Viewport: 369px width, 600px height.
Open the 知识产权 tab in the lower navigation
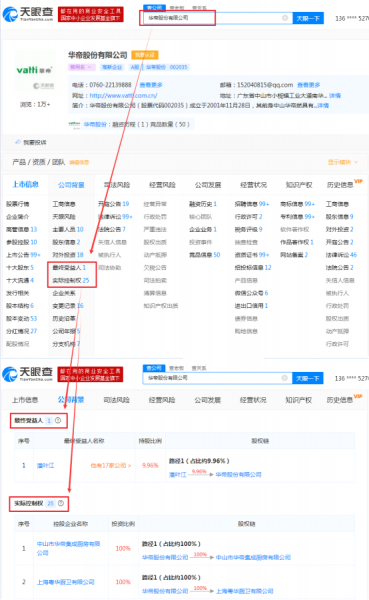pyautogui.click(x=299, y=400)
